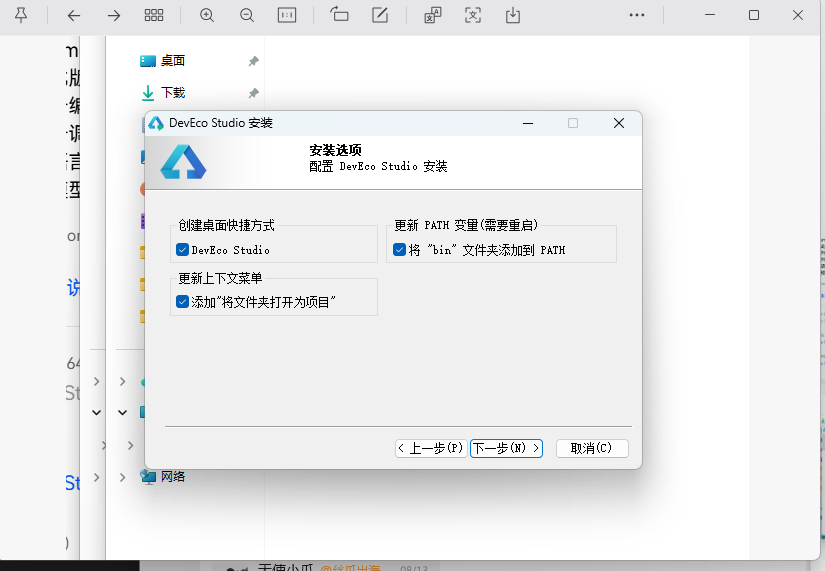
Task: Go to the next image with right arrow
Action: tap(114, 15)
